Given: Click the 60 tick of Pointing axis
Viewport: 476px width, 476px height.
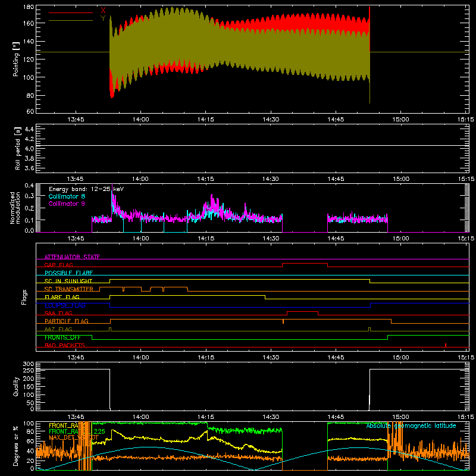Looking at the screenshot, I should pos(30,111).
